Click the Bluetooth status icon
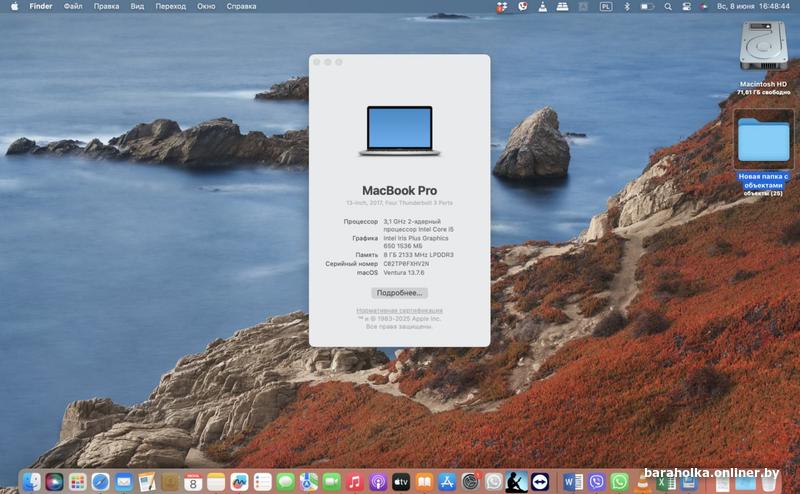Viewport: 800px width, 494px height. coord(627,6)
